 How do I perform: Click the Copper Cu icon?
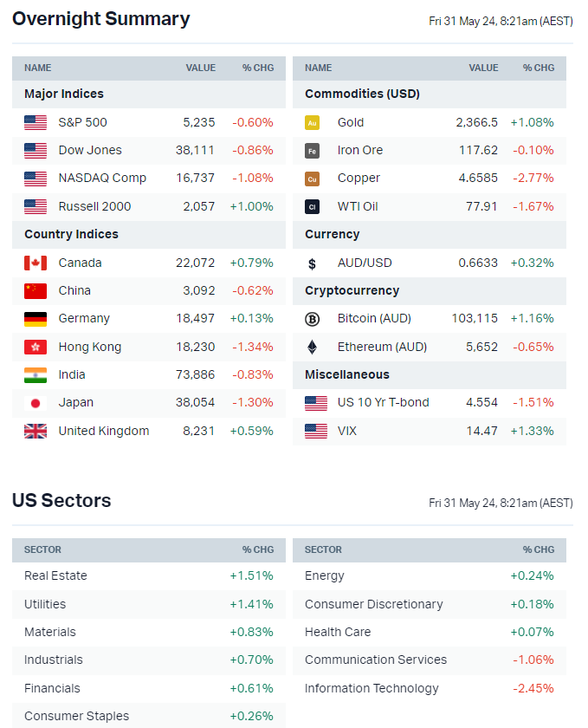[312, 179]
